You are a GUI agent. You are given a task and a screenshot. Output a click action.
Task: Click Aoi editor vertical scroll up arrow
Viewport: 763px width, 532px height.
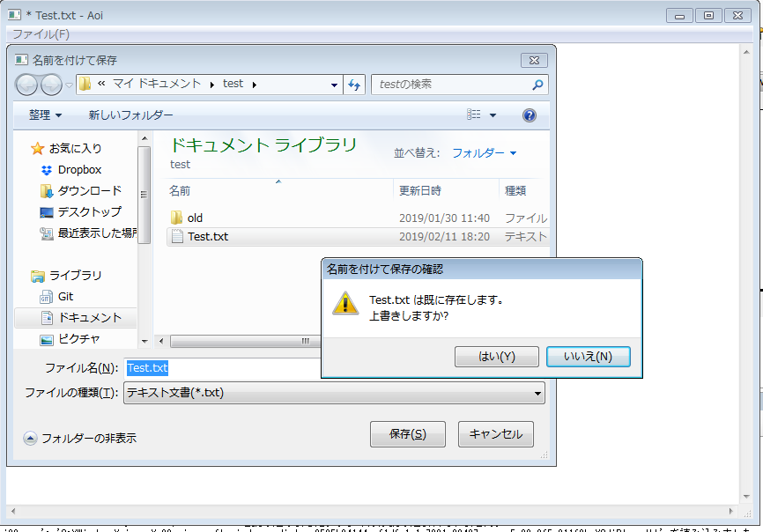[746, 52]
